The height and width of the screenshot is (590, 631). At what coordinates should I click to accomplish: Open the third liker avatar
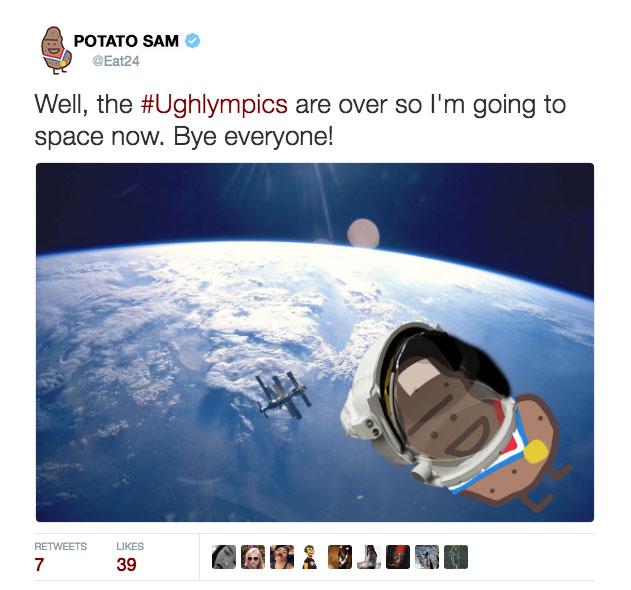282,557
